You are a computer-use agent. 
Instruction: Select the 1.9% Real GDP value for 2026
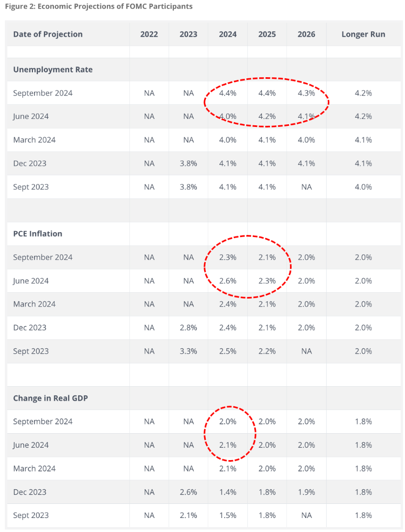306,492
